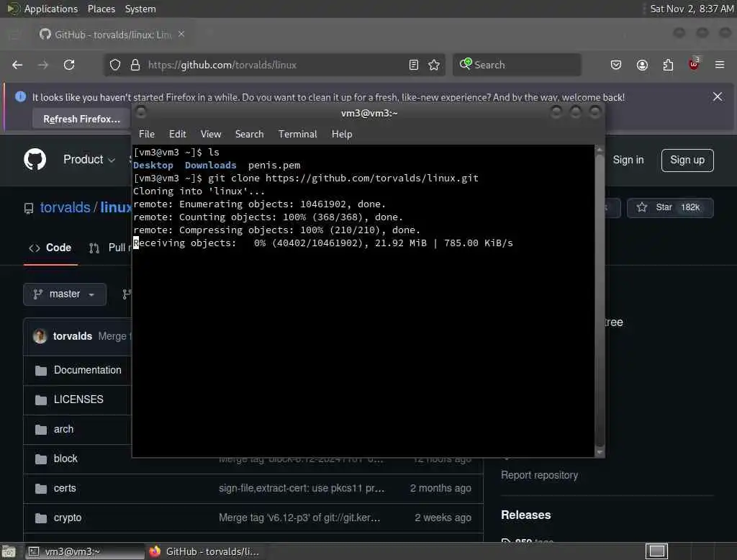
Task: Open the extensions puzzle icon
Action: coord(668,65)
